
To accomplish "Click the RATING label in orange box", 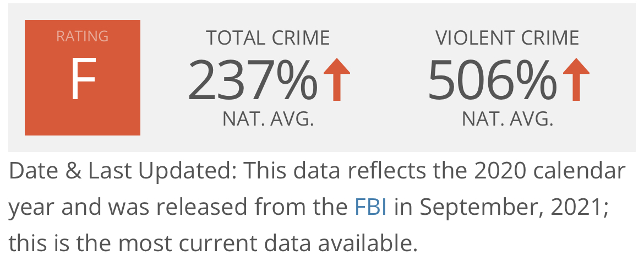I will tap(83, 36).
